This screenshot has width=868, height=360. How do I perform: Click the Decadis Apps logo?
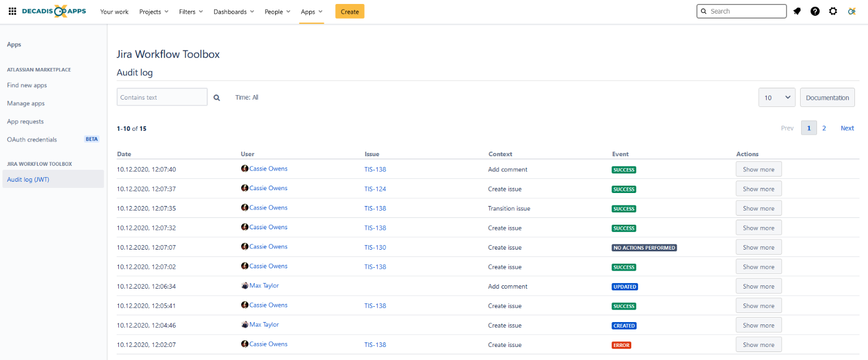(x=54, y=11)
